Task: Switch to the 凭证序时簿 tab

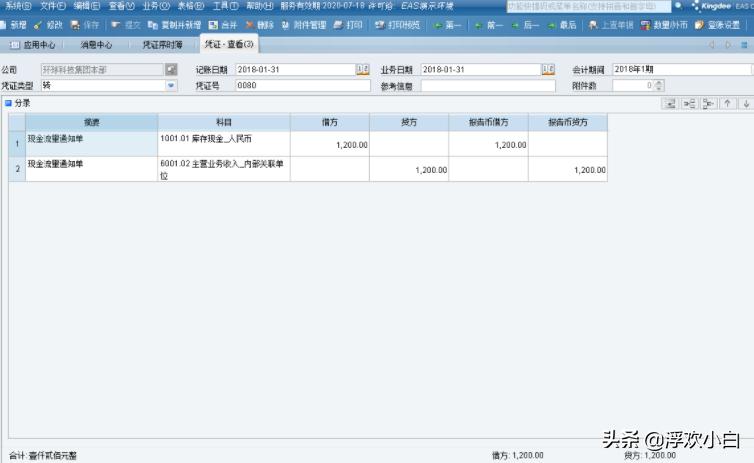Action: [163, 45]
